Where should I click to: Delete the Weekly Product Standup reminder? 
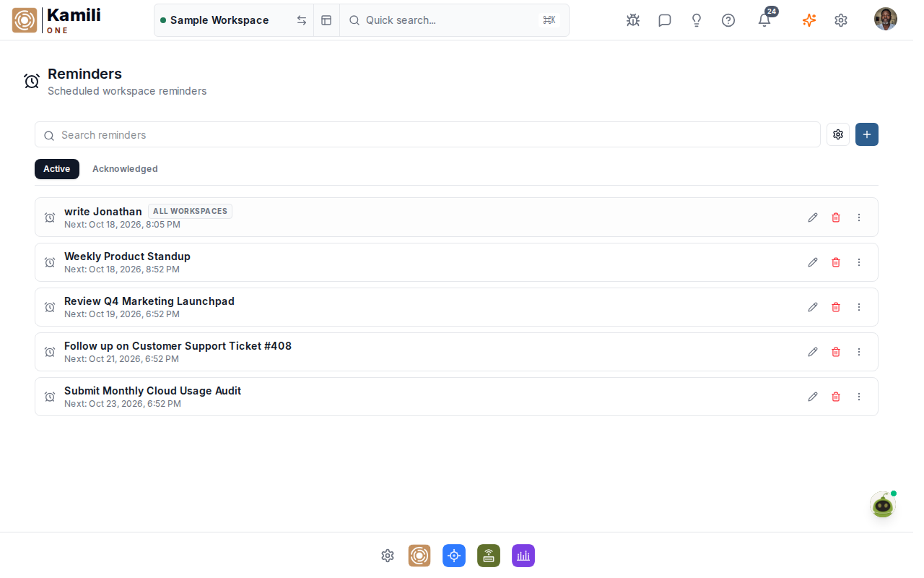pos(836,262)
